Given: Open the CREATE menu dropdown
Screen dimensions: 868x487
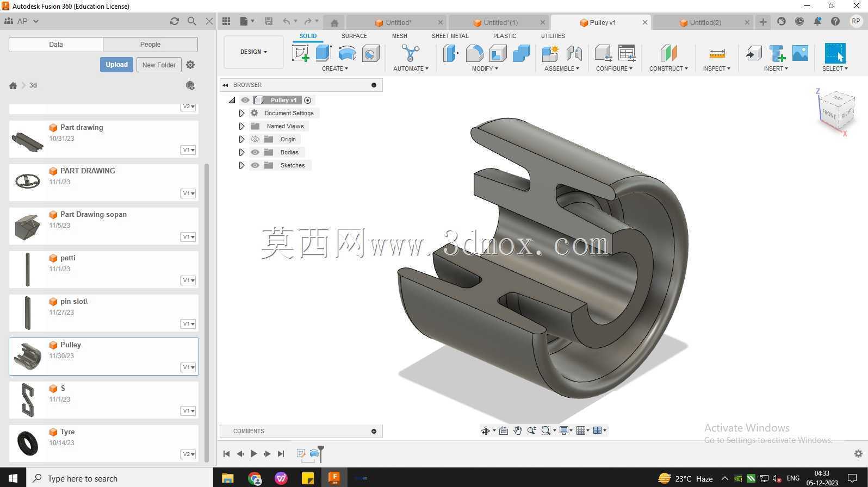Looking at the screenshot, I should coord(335,68).
